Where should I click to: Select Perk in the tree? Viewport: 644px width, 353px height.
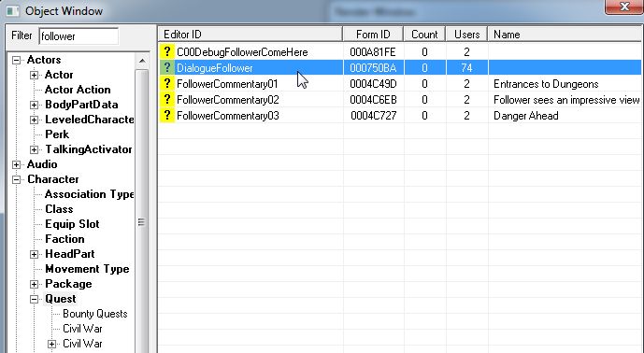[57, 134]
